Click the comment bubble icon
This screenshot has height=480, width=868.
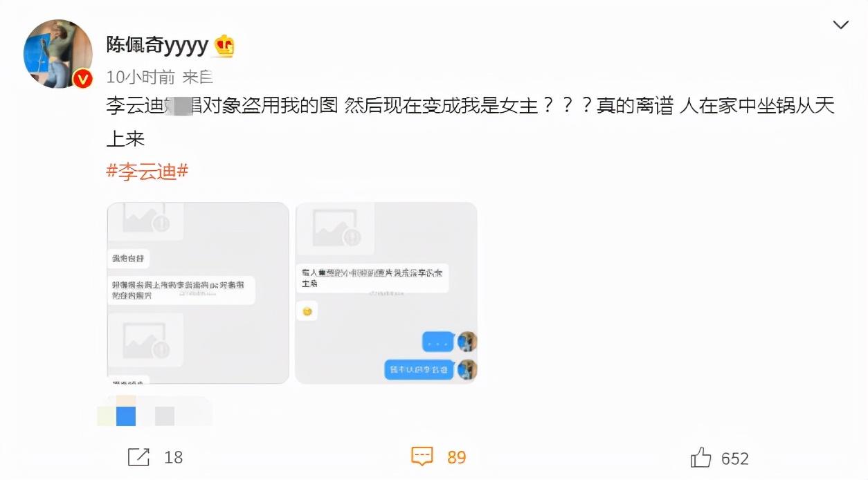point(422,456)
